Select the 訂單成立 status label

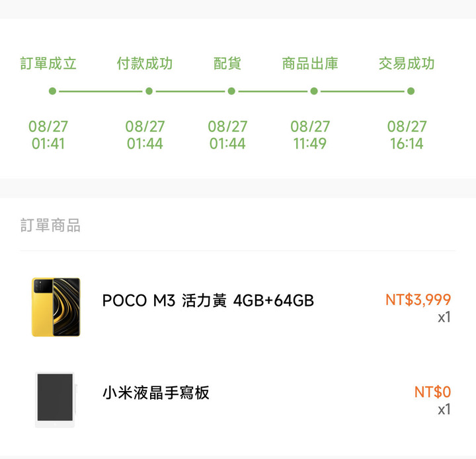click(48, 63)
